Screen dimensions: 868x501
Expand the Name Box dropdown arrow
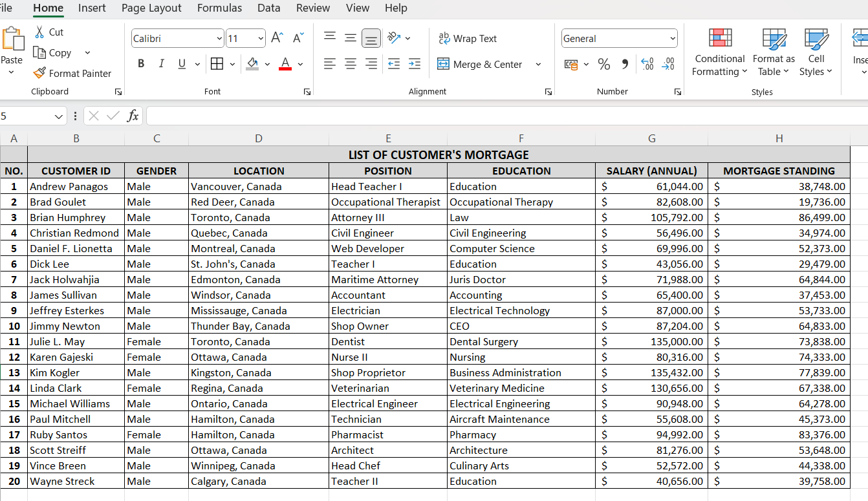tap(59, 116)
